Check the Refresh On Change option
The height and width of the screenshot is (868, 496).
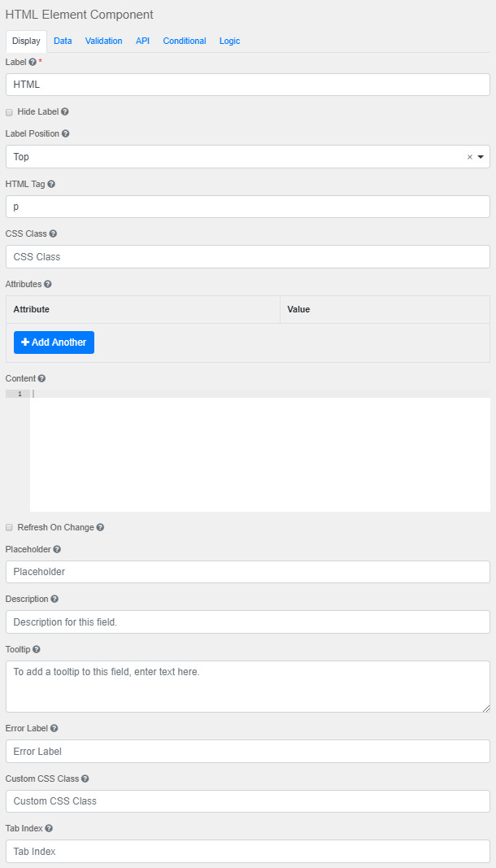(9, 527)
